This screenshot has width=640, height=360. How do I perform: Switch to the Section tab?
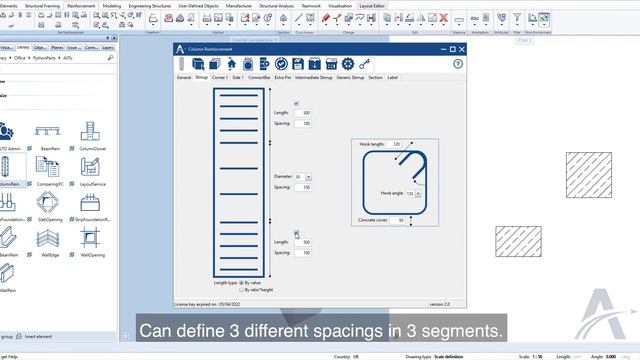click(375, 77)
